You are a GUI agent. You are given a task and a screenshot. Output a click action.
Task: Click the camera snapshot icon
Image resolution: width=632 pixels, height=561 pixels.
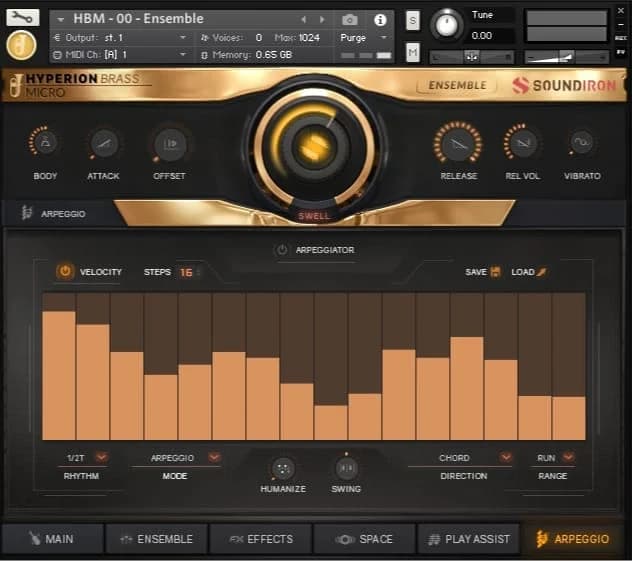[349, 19]
